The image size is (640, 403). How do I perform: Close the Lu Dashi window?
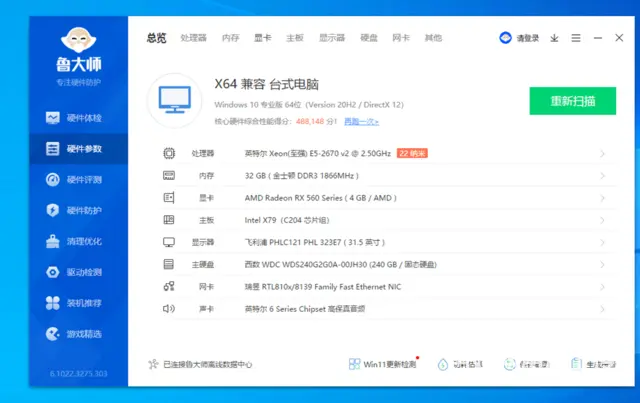(619, 38)
